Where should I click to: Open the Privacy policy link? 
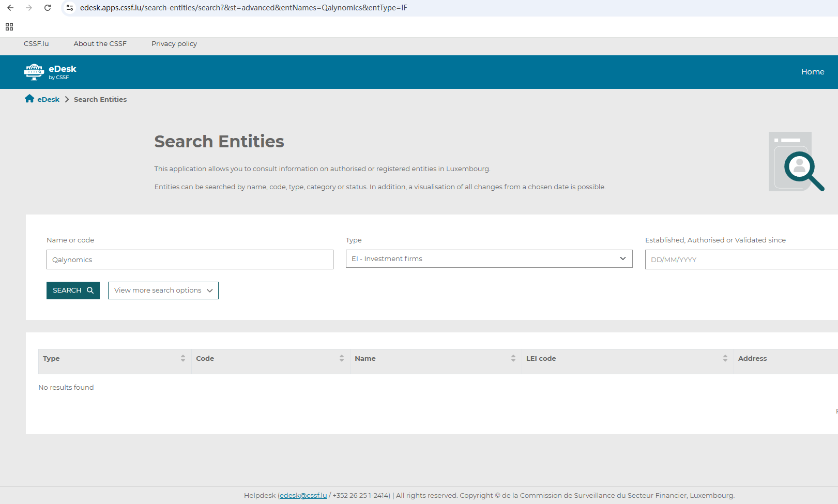pyautogui.click(x=174, y=44)
